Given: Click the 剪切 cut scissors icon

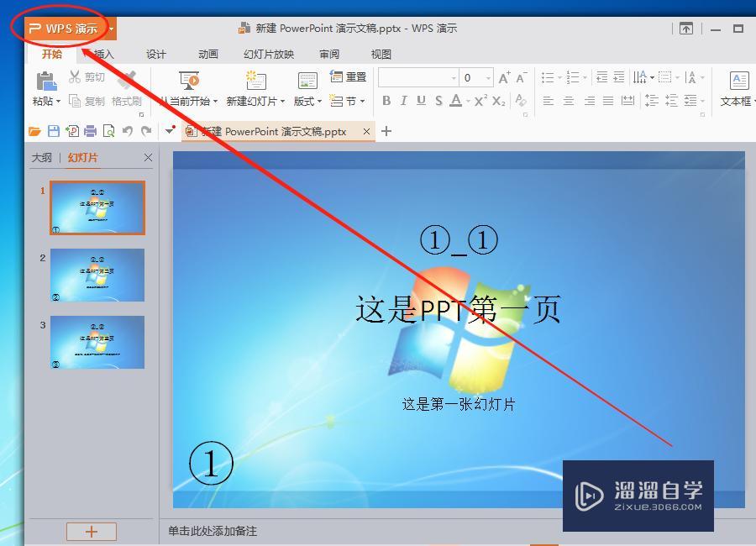Looking at the screenshot, I should pos(75,76).
